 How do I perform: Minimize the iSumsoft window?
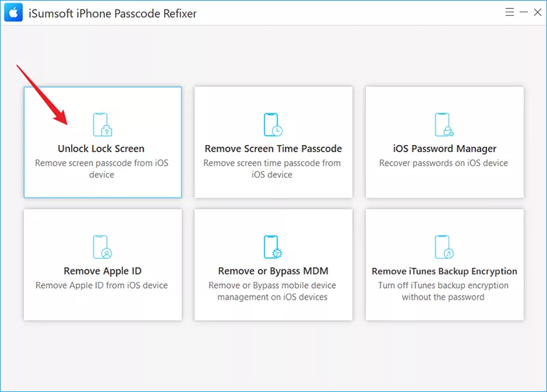[524, 12]
